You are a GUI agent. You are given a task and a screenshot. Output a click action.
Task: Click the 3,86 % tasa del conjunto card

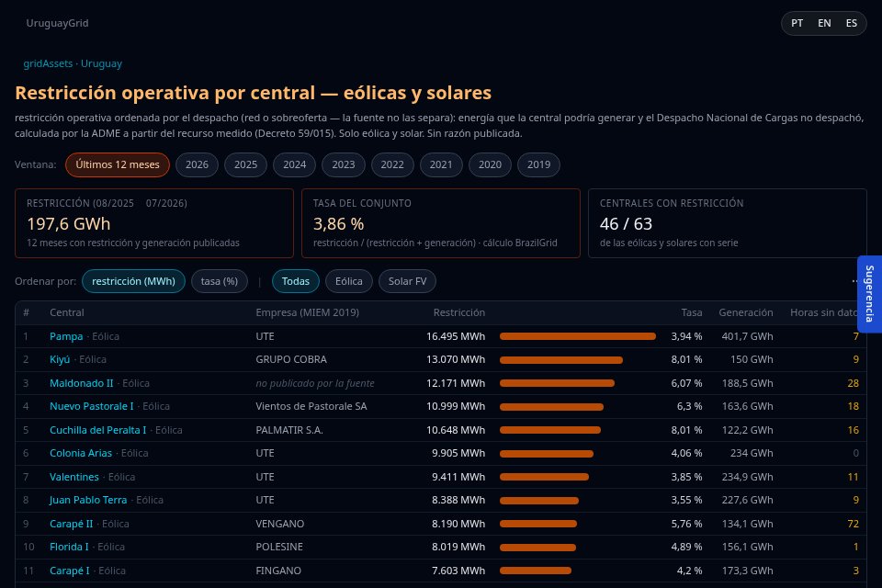point(440,223)
